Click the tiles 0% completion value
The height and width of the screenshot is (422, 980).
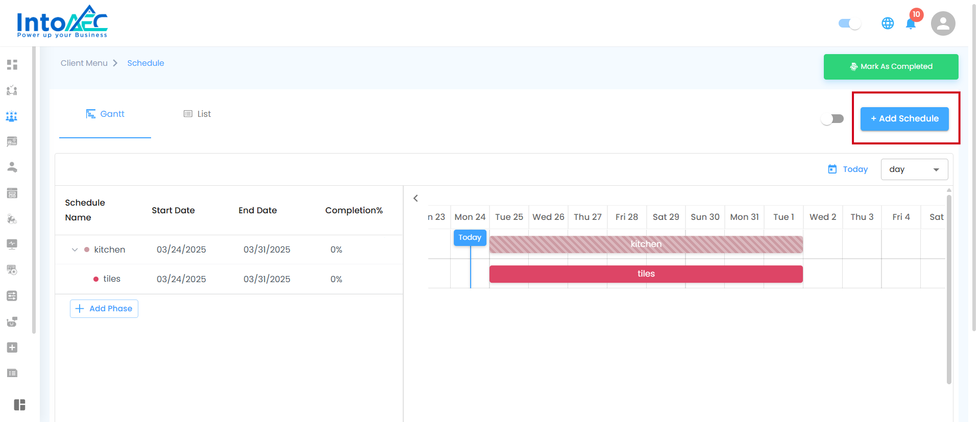(336, 279)
